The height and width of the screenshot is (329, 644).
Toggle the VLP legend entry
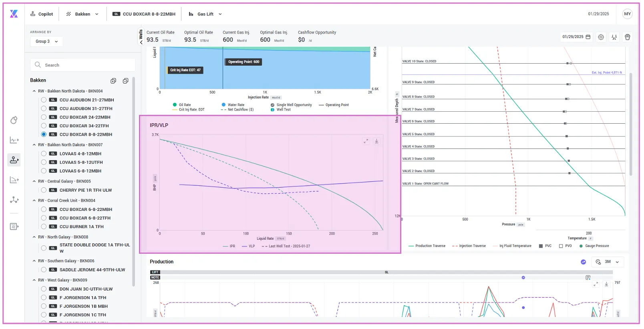coord(248,246)
